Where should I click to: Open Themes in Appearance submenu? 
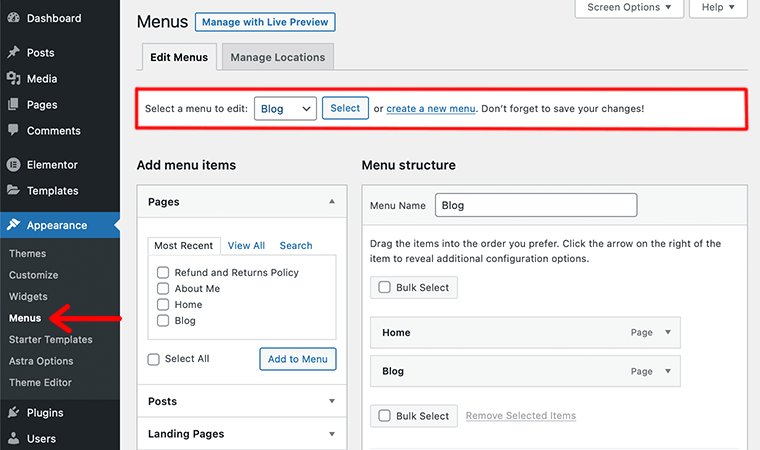coord(28,253)
